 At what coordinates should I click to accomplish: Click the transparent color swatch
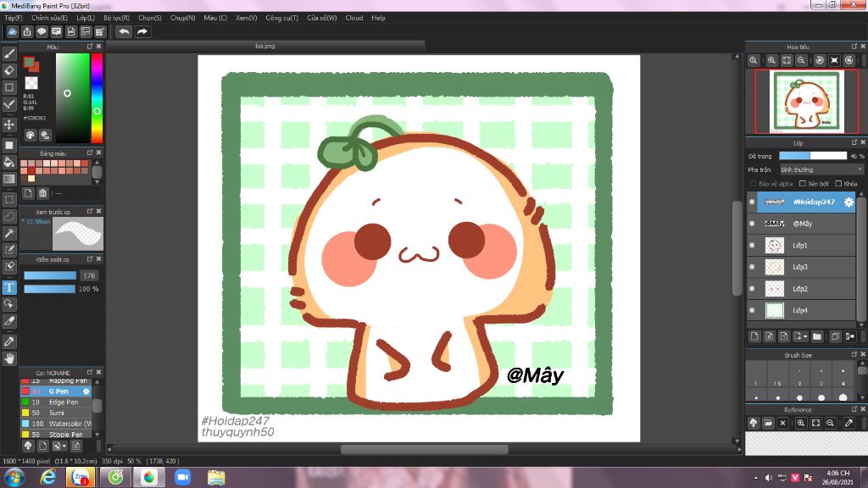tap(31, 83)
